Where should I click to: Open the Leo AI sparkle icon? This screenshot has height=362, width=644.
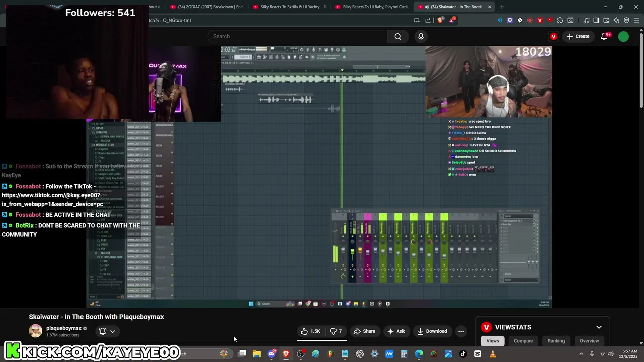616,20
